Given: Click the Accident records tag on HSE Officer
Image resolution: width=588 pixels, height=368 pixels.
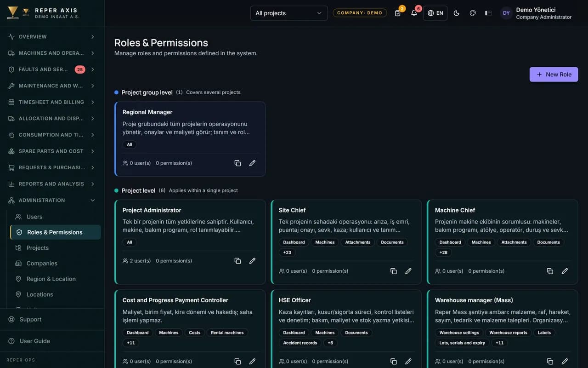Looking at the screenshot, I should coord(300,343).
